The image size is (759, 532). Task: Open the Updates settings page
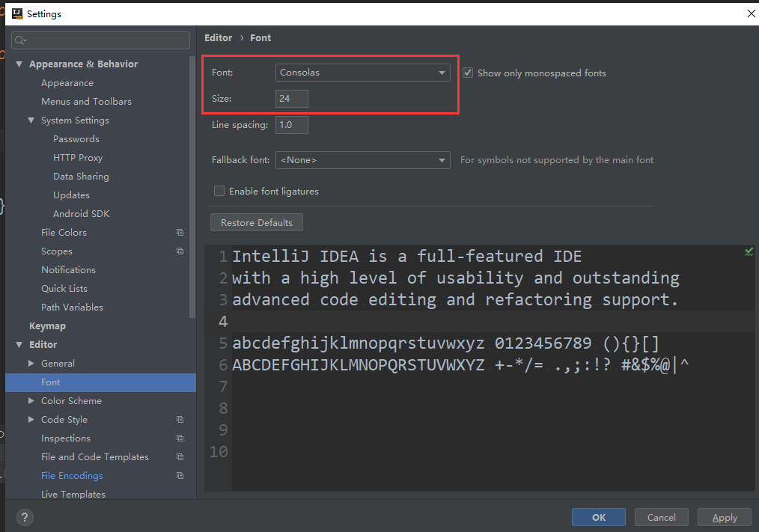tap(71, 195)
